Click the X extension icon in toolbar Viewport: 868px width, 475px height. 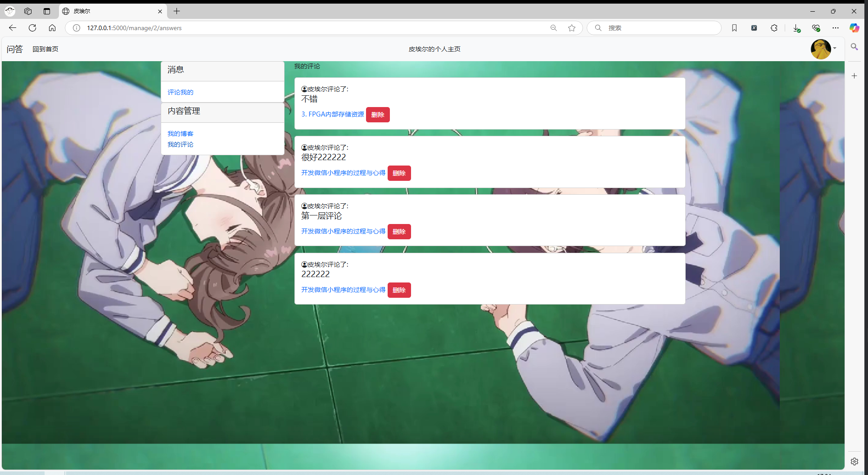click(x=754, y=28)
